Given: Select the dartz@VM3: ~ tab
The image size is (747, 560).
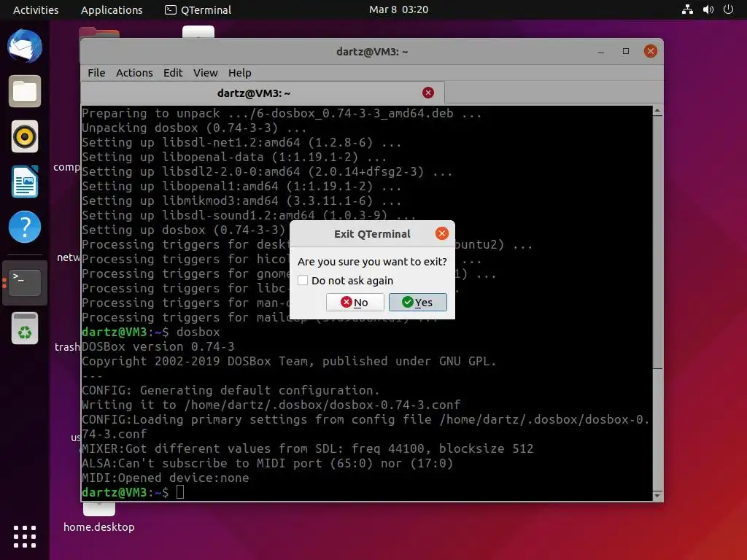Looking at the screenshot, I should pyautogui.click(x=263, y=93).
